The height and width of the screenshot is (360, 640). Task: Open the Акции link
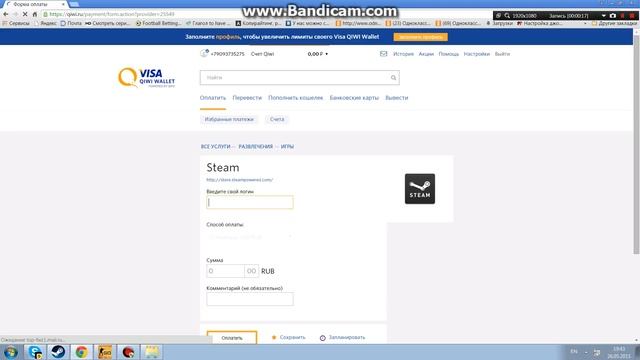pyautogui.click(x=426, y=54)
